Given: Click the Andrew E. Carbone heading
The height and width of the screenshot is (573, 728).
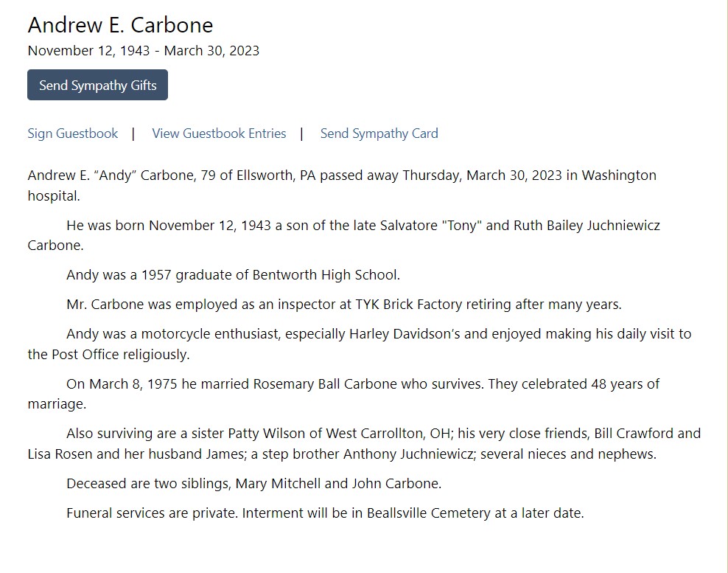Looking at the screenshot, I should coord(120,25).
